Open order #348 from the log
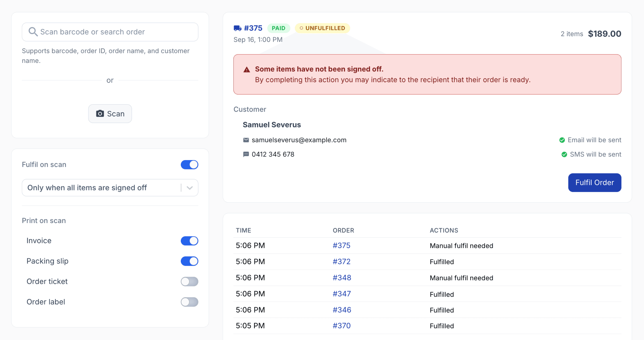Image resolution: width=644 pixels, height=340 pixels. click(x=342, y=278)
